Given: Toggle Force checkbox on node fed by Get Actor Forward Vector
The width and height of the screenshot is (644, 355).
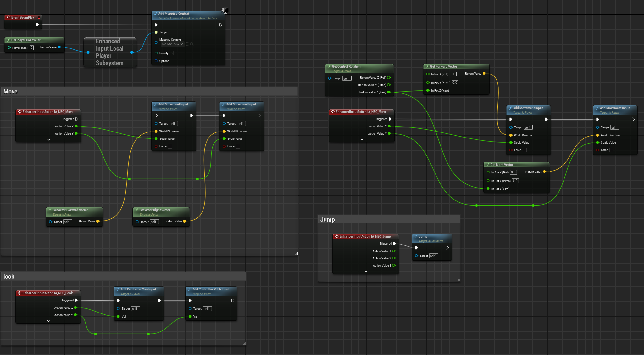Looking at the screenshot, I should [170, 146].
